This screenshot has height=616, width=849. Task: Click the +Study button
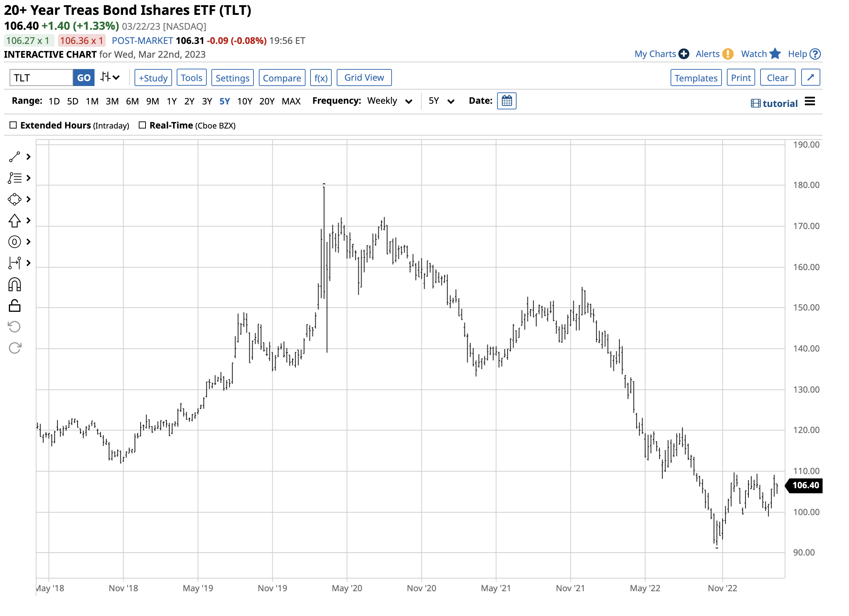pos(154,78)
